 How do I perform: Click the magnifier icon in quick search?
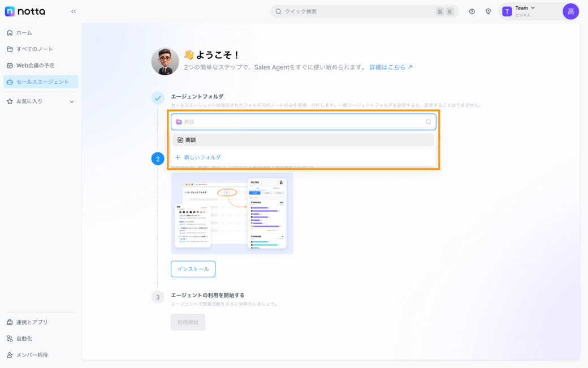[x=278, y=11]
